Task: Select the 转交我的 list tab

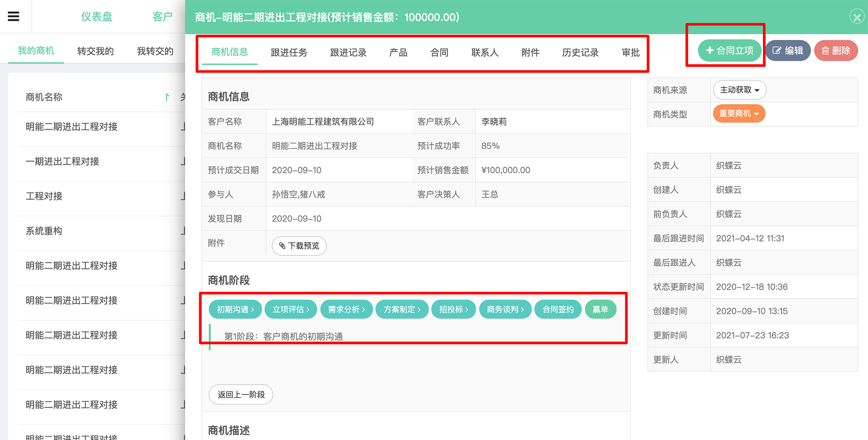Action: coord(95,51)
